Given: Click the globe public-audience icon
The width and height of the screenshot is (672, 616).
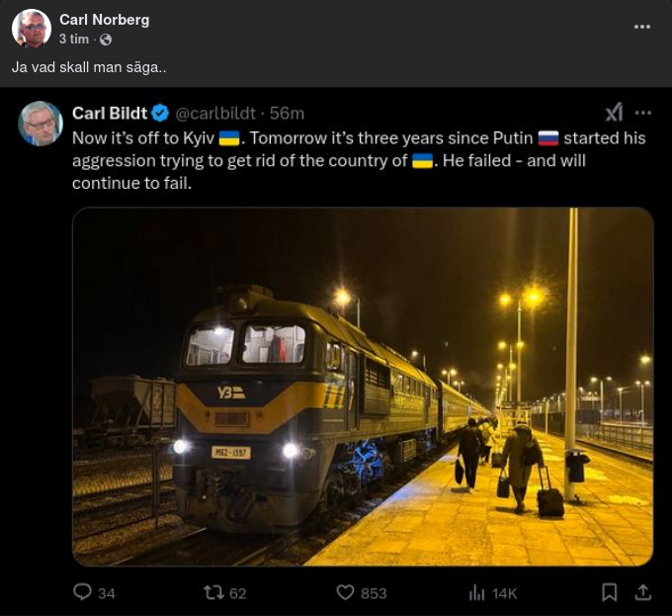Looking at the screenshot, I should (x=106, y=40).
